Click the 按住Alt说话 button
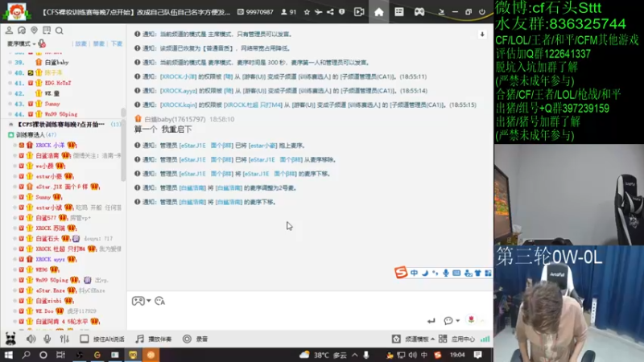The height and width of the screenshot is (362, 644). pos(102,339)
